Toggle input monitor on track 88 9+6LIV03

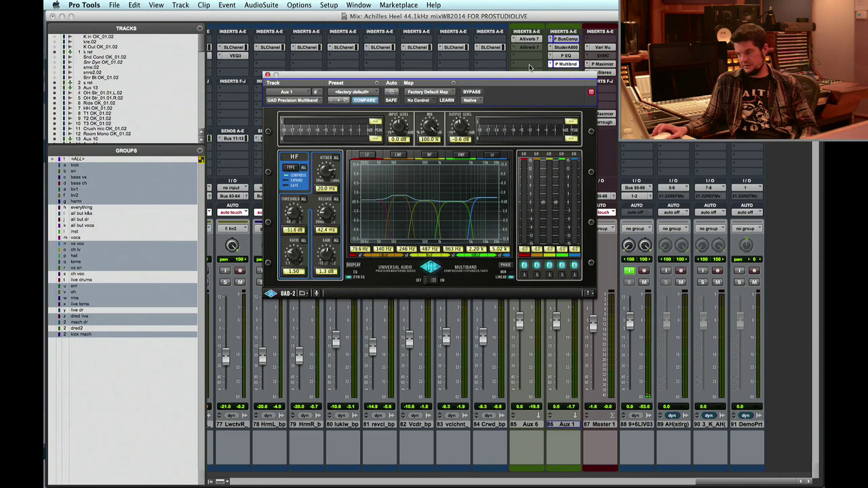(629, 271)
